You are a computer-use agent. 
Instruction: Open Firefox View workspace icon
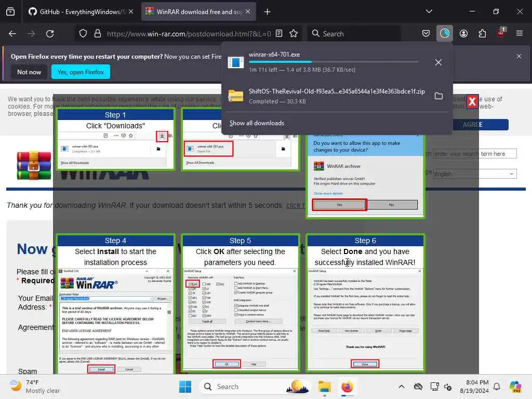(10, 12)
